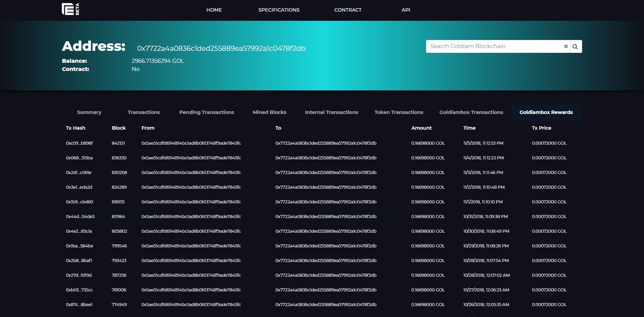Open block 824269
The image size is (644, 317).
tap(119, 187)
